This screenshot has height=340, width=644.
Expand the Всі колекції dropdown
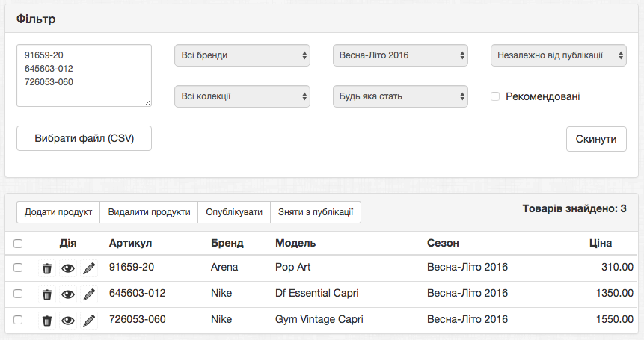[x=242, y=96]
